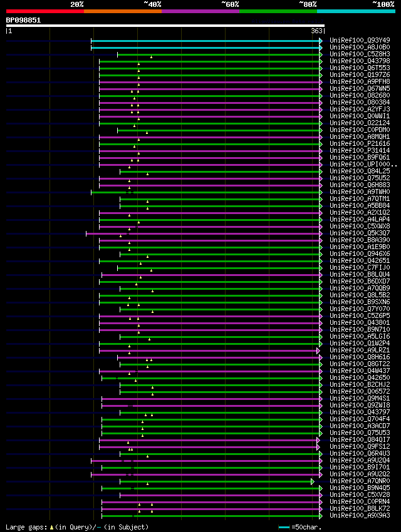Screen dimensions: 401x532
Task: Click the UniRef100_Q8H616 entry
Action: [360, 357]
